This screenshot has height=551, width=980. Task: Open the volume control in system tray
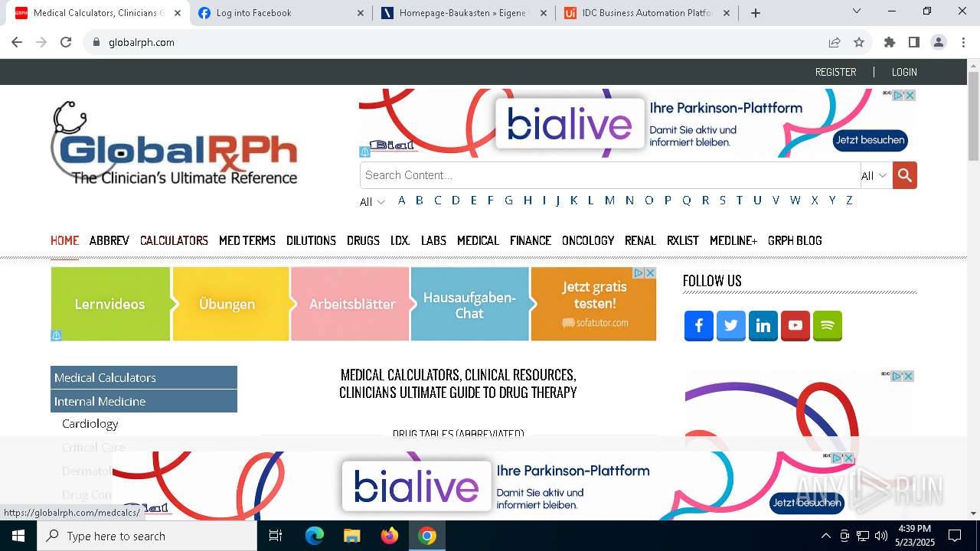point(881,536)
